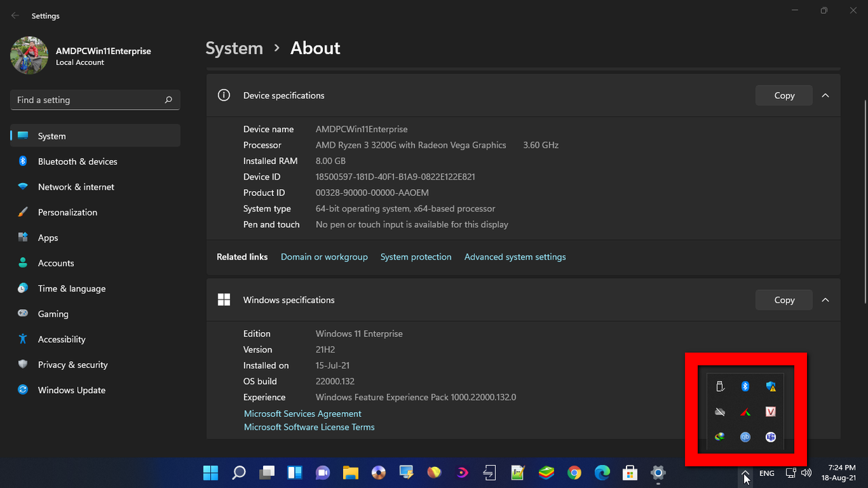Click the Windows 11 Enterprise edition text
The height and width of the screenshot is (488, 868).
click(x=359, y=333)
